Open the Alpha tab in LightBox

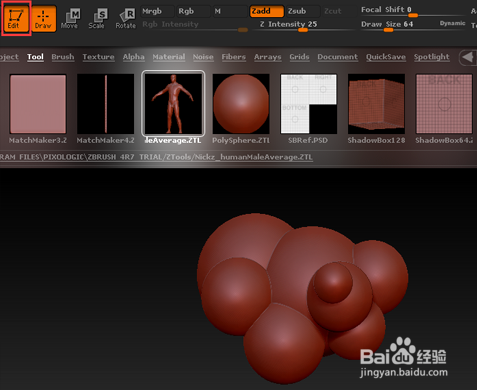(133, 57)
